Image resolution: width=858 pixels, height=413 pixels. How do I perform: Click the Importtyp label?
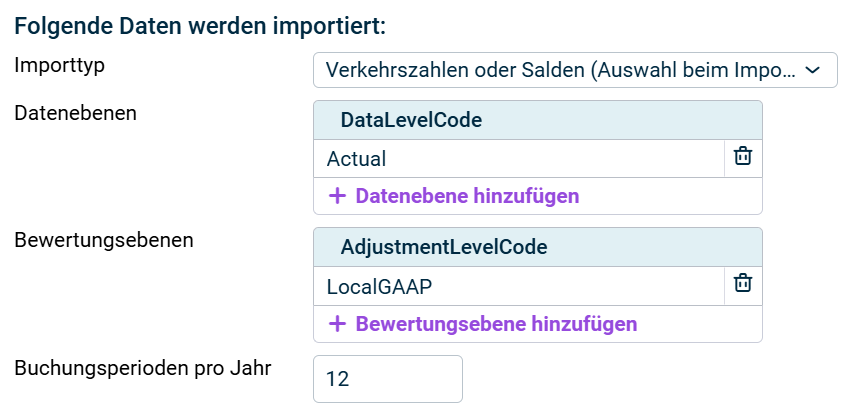60,65
